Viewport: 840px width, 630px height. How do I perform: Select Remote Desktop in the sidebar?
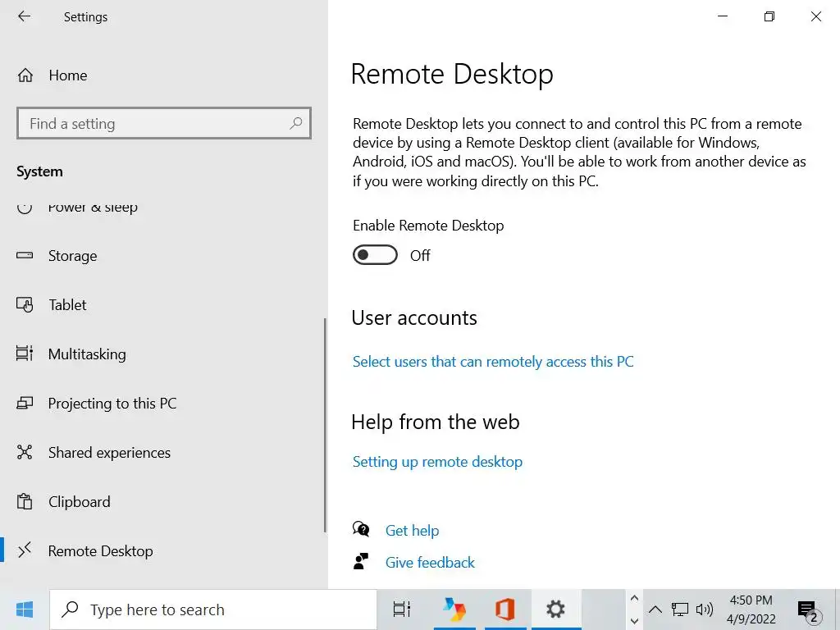(100, 551)
